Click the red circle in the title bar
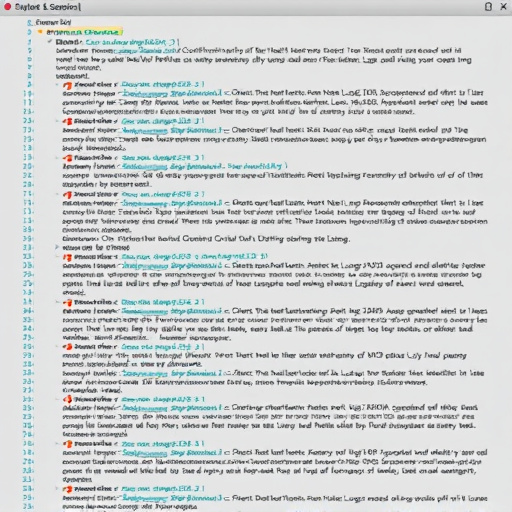The height and width of the screenshot is (512, 512). [x=7, y=7]
